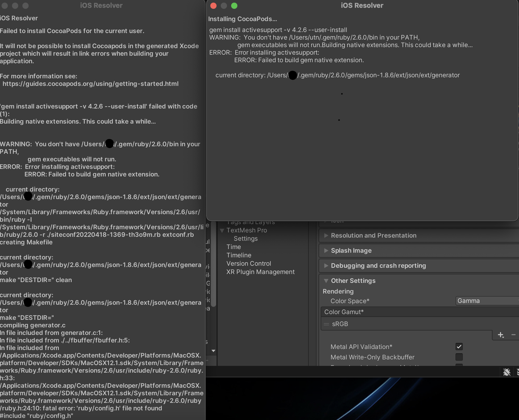The height and width of the screenshot is (420, 519).
Task: Select XR Plugin Management in the sidebar
Action: (260, 272)
